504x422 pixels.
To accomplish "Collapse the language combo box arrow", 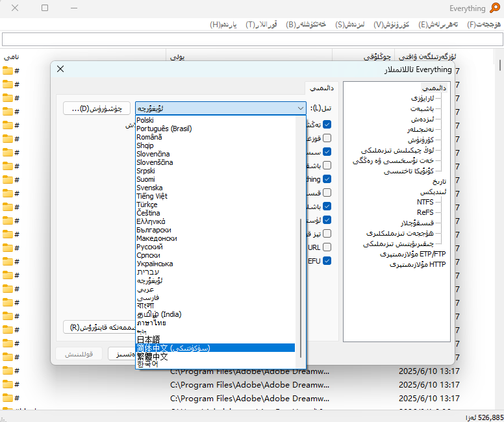I will coord(300,108).
